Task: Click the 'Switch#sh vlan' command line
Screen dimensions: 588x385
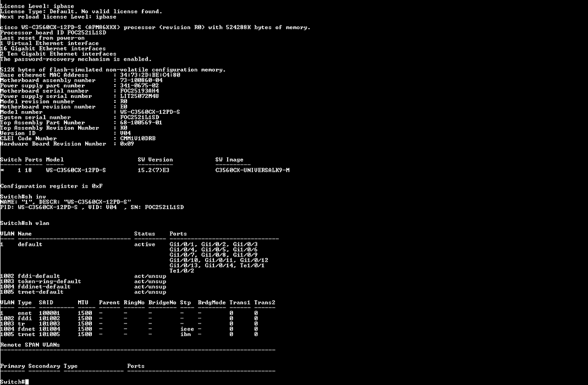Action: 25,223
